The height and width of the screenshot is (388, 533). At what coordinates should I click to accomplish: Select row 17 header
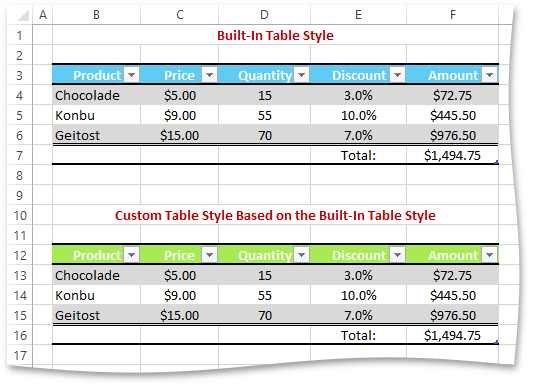click(20, 355)
